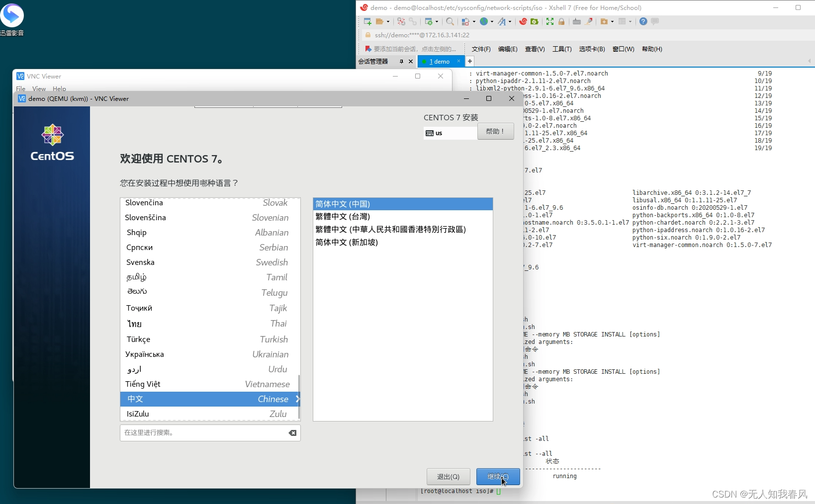The width and height of the screenshot is (815, 504).
Task: Select Türkçe Turkish in language list
Action: coord(209,339)
